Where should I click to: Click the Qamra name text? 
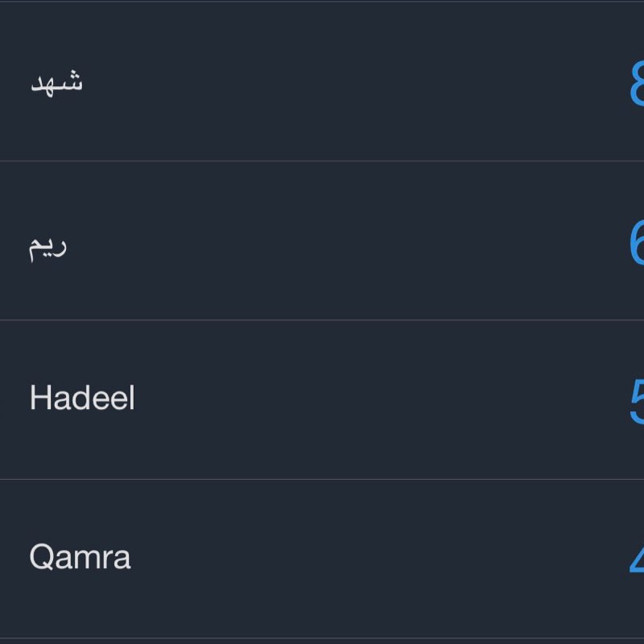80,555
